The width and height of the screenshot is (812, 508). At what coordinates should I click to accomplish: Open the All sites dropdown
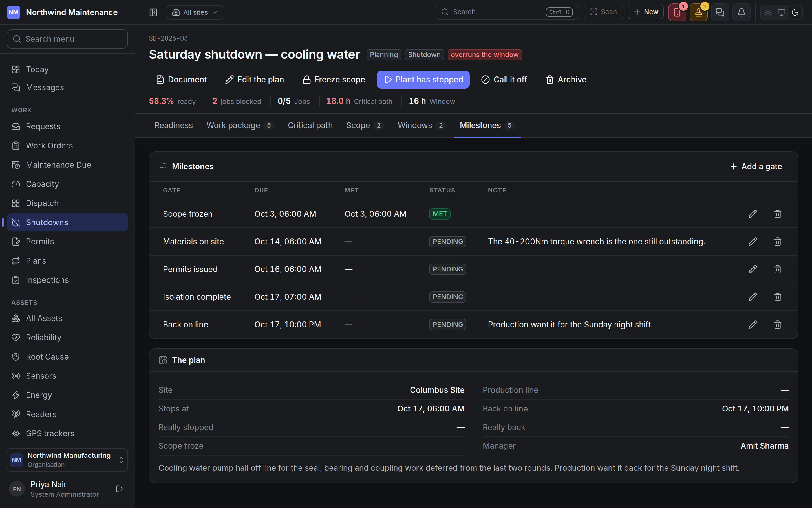195,12
